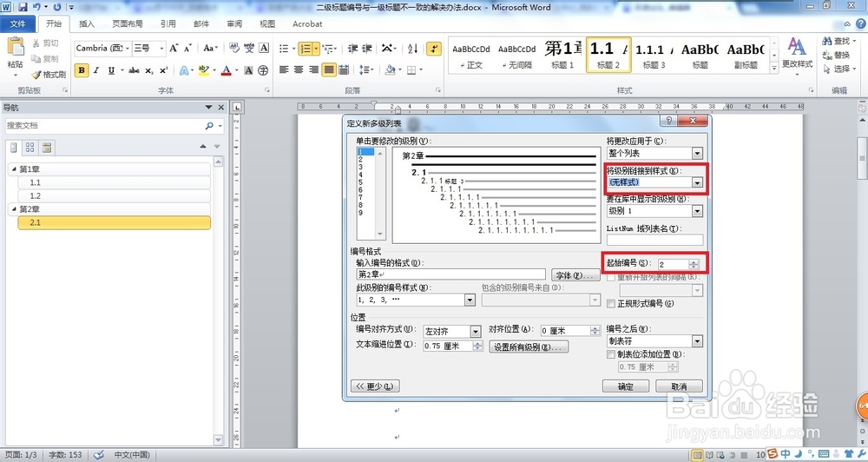
Task: Open the 文件 tab
Action: [17, 23]
